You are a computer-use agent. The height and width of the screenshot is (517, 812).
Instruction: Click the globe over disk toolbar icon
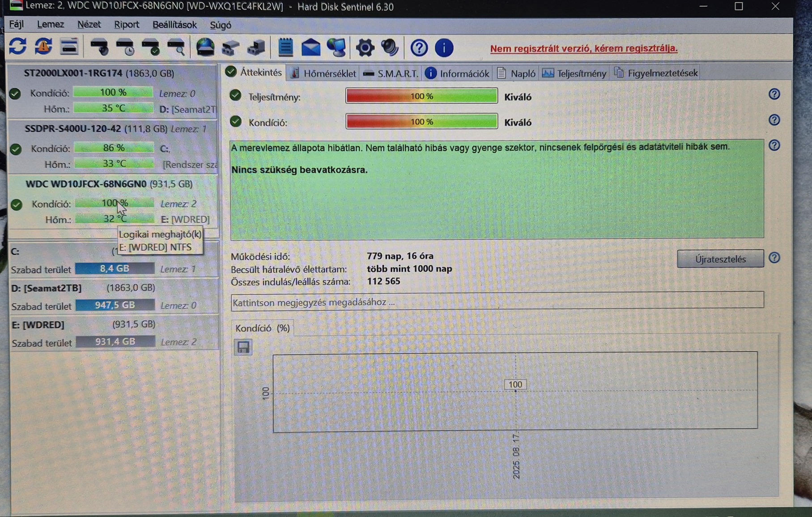[205, 47]
